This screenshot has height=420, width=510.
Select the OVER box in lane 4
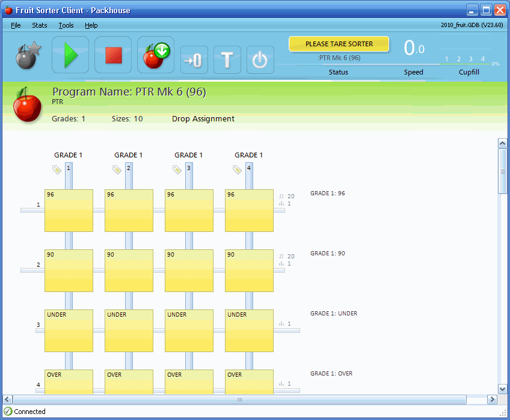point(249,382)
